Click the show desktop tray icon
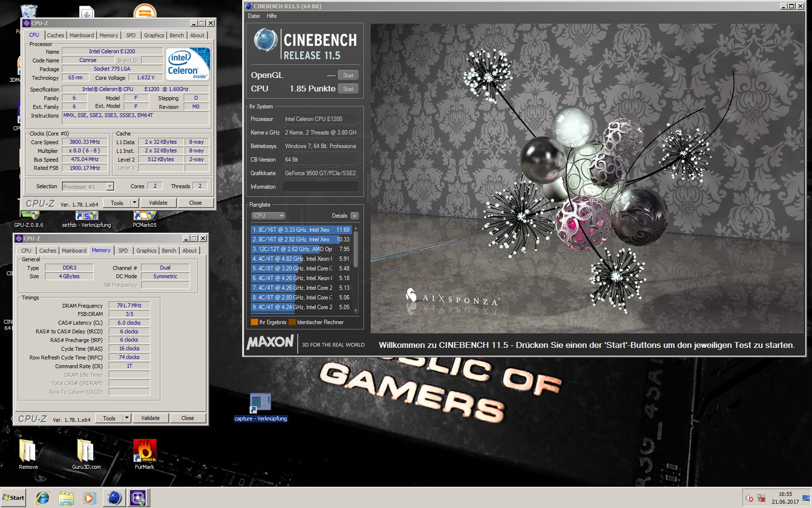812x508 pixels. (x=806, y=498)
